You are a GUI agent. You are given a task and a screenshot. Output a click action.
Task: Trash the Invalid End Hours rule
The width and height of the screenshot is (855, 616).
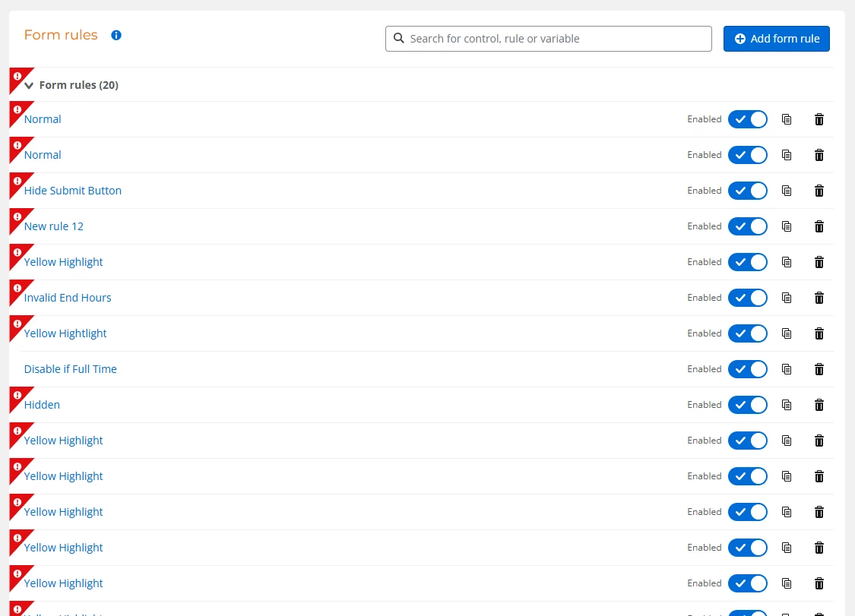pos(819,298)
